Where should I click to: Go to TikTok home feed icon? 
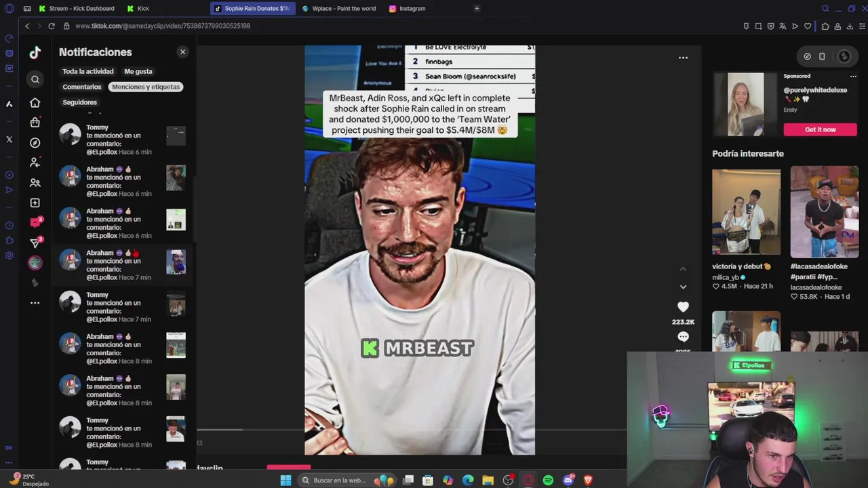click(x=35, y=102)
